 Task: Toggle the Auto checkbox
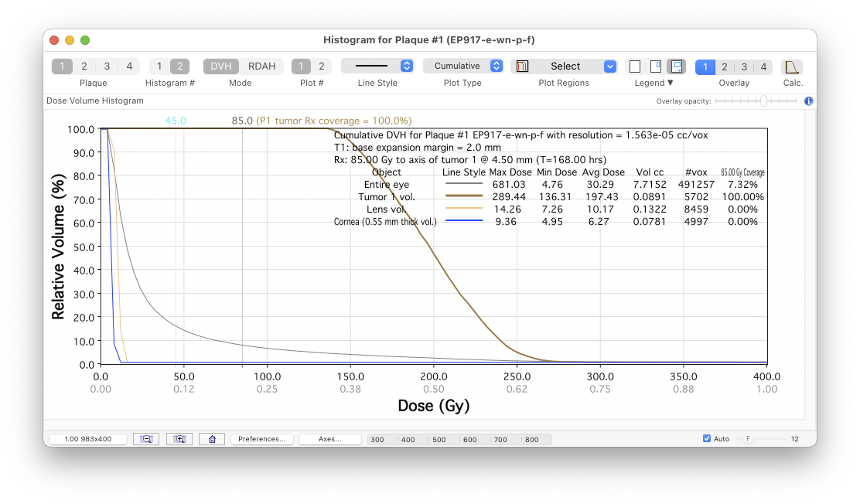click(x=707, y=439)
